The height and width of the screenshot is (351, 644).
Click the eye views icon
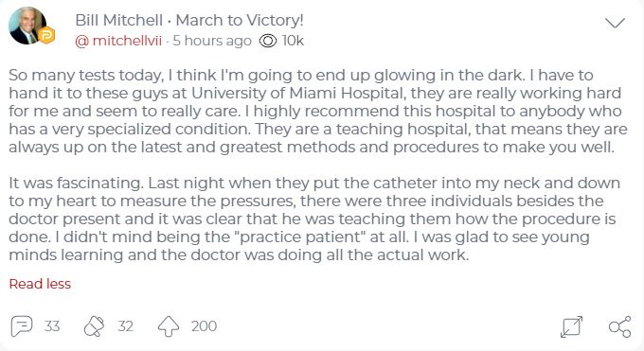click(268, 41)
